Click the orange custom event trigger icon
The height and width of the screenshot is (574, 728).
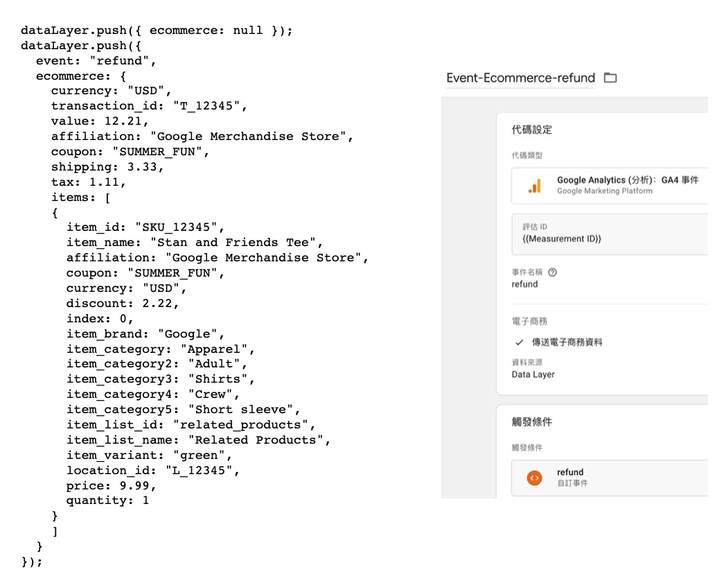[534, 478]
